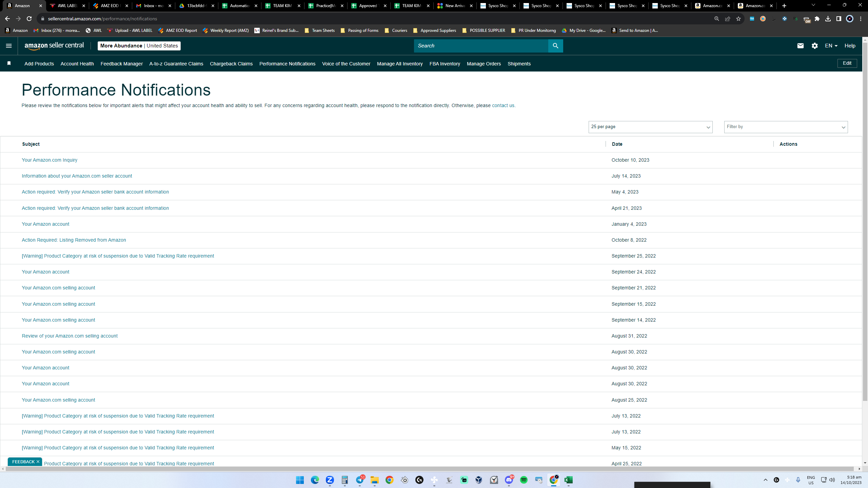Switch to the Inbox Gmail browser tab
This screenshot has height=488, width=868.
[x=154, y=6]
